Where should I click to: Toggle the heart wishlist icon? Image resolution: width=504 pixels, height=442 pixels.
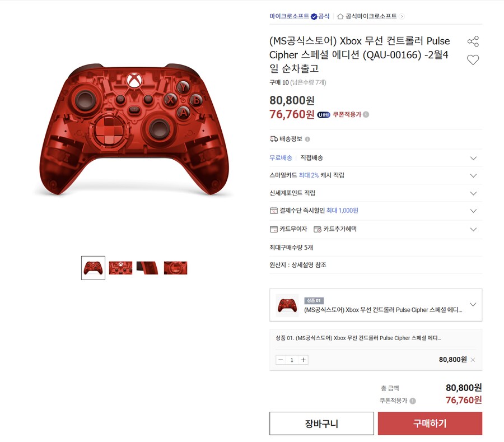click(x=473, y=59)
